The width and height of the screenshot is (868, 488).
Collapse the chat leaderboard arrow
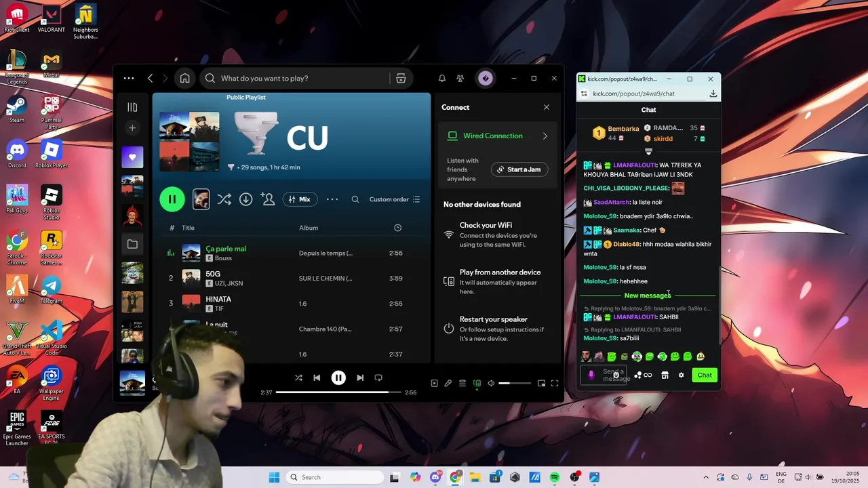[648, 152]
